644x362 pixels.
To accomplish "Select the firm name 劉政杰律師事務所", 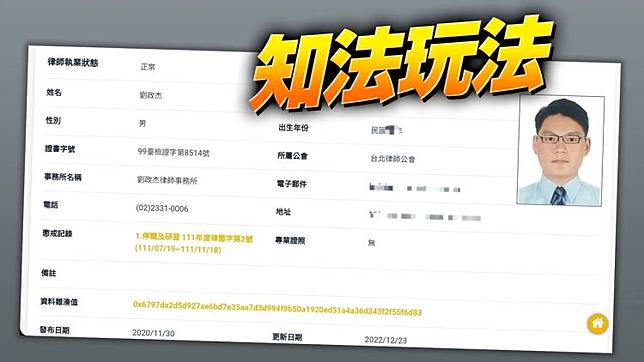I will point(167,180).
